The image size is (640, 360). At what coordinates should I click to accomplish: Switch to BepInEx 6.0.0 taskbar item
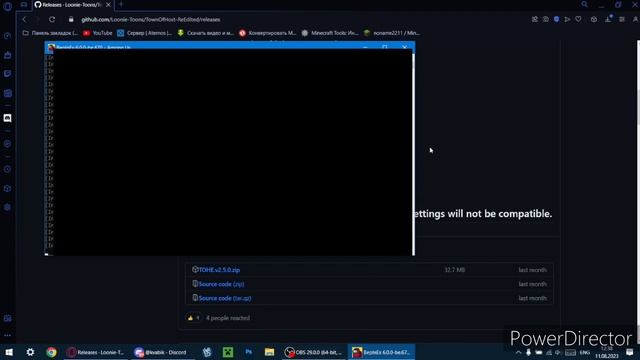(x=382, y=352)
